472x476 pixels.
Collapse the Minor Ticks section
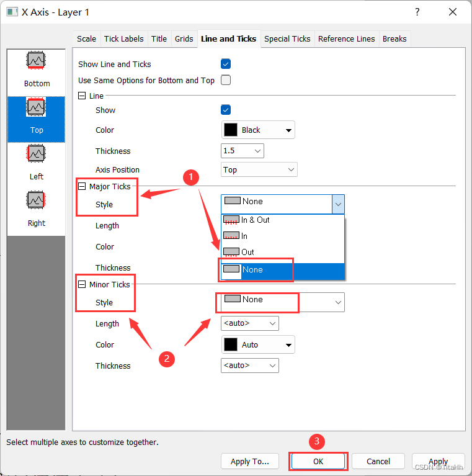(82, 284)
